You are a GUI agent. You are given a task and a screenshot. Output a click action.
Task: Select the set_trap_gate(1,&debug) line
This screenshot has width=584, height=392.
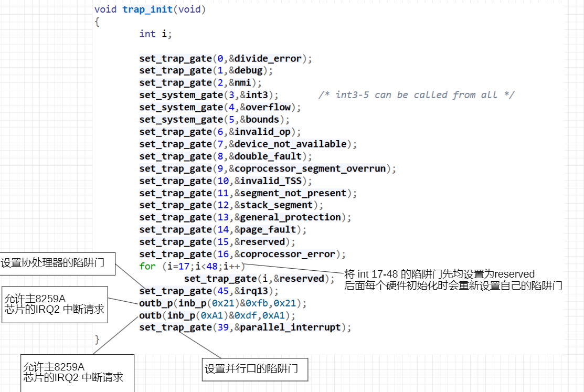coord(206,70)
